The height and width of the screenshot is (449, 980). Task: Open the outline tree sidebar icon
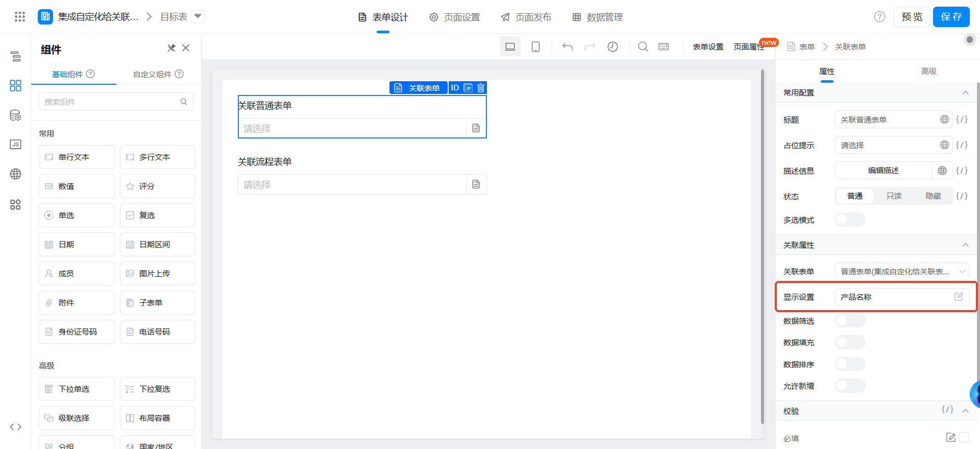pyautogui.click(x=16, y=56)
